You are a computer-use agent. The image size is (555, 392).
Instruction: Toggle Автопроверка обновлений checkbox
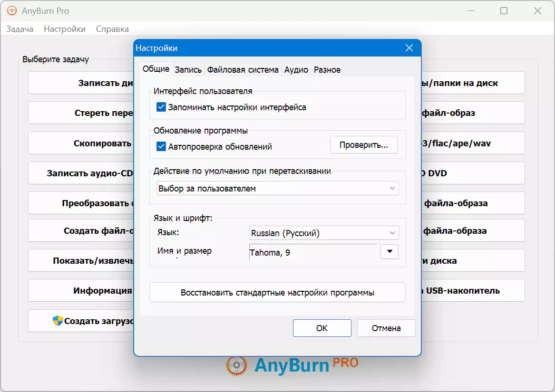[x=161, y=146]
